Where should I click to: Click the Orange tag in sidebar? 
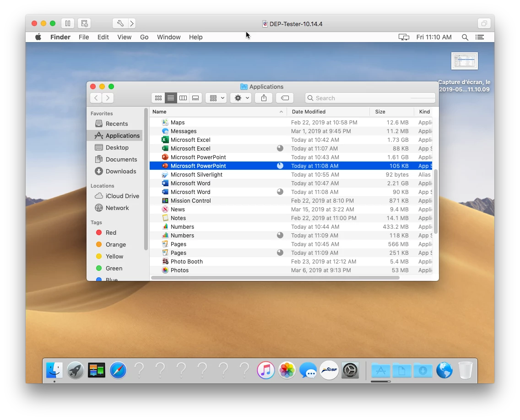[115, 245]
